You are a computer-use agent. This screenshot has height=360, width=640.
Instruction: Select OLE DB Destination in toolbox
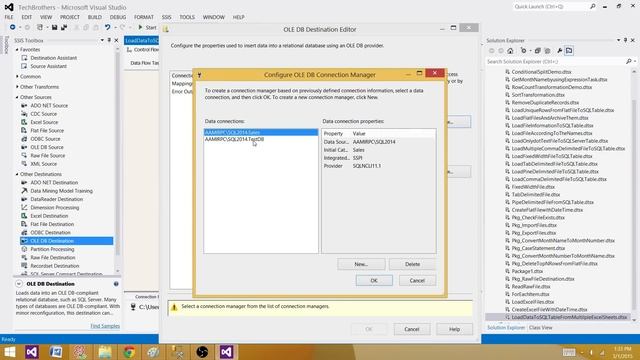67,241
